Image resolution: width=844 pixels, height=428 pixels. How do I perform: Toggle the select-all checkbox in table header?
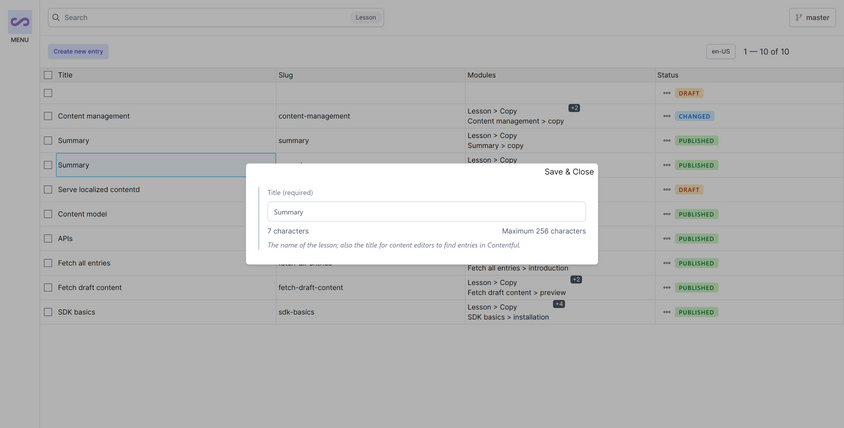click(x=48, y=75)
